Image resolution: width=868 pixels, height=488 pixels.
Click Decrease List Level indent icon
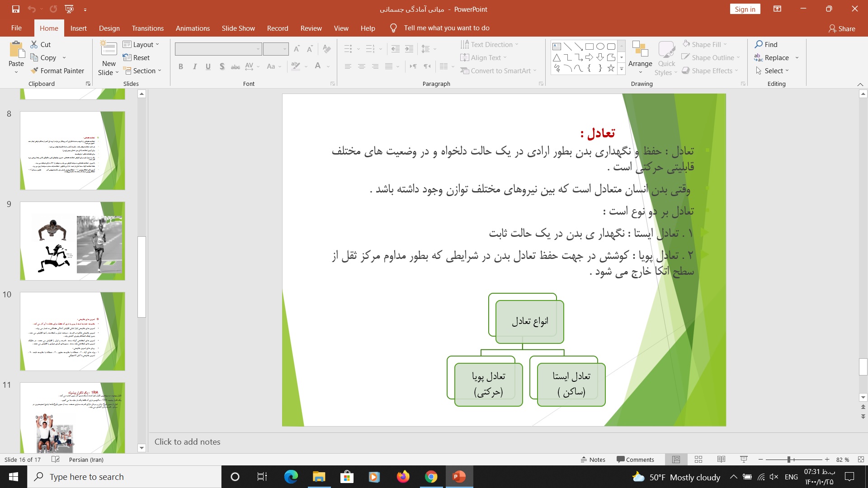point(395,49)
